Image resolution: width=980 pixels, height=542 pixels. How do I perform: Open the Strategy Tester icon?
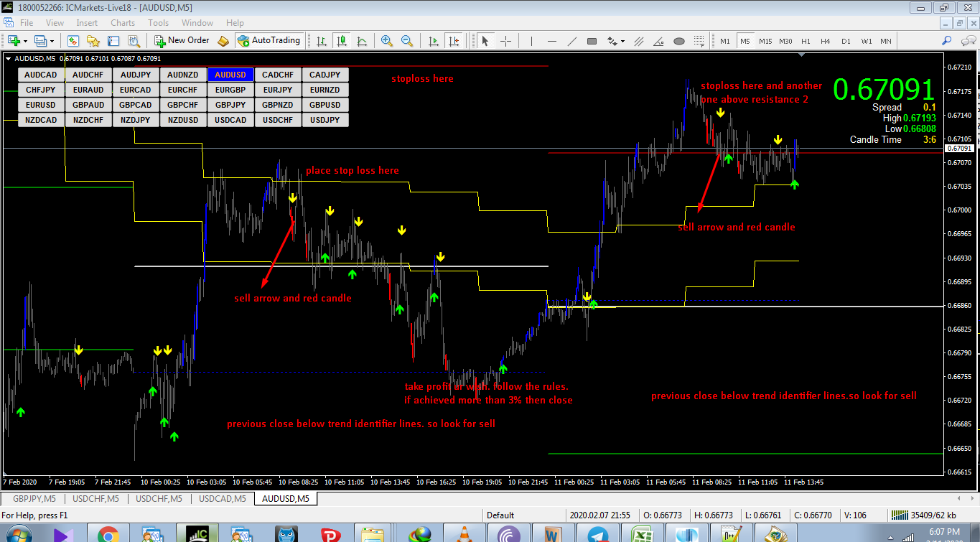click(x=134, y=41)
